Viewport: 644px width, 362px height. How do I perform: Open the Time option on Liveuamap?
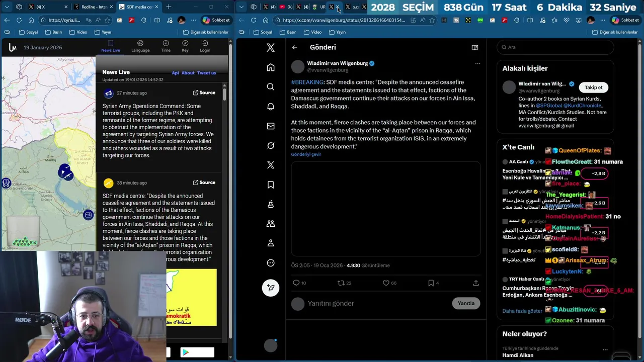(166, 46)
